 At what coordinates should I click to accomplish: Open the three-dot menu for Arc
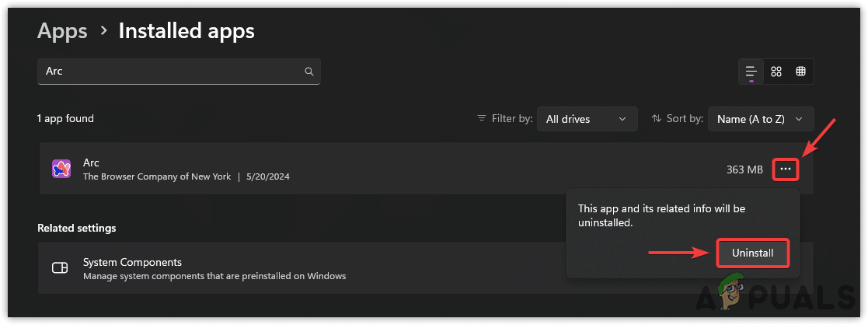coord(786,169)
